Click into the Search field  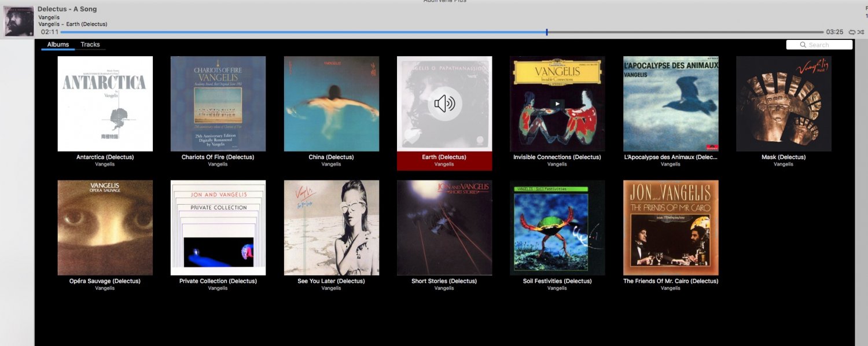point(819,45)
